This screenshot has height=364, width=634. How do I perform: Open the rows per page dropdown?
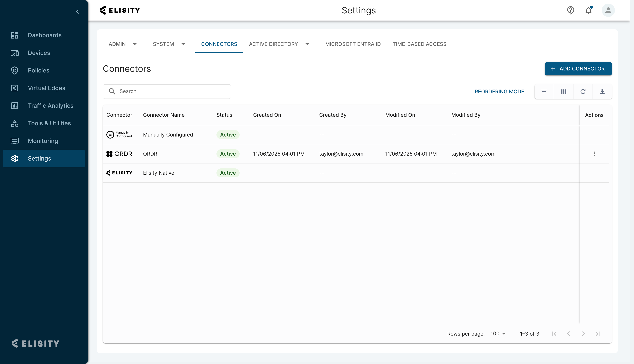498,334
